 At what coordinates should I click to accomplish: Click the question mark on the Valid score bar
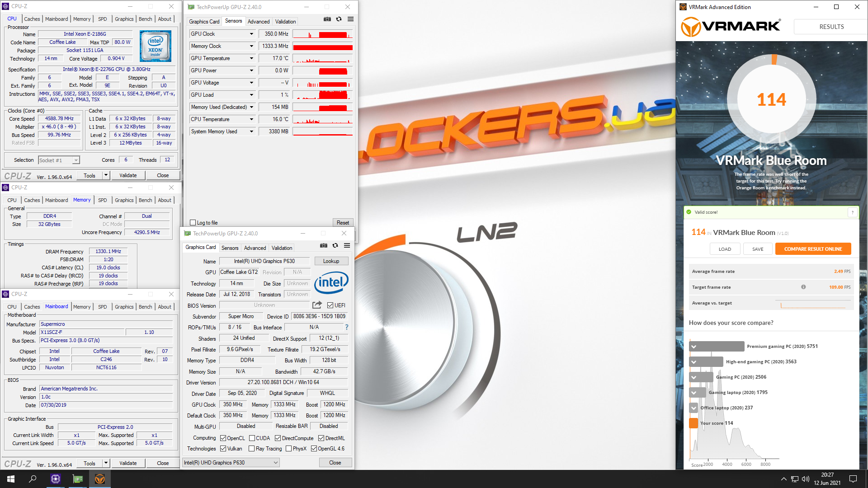[x=853, y=212]
